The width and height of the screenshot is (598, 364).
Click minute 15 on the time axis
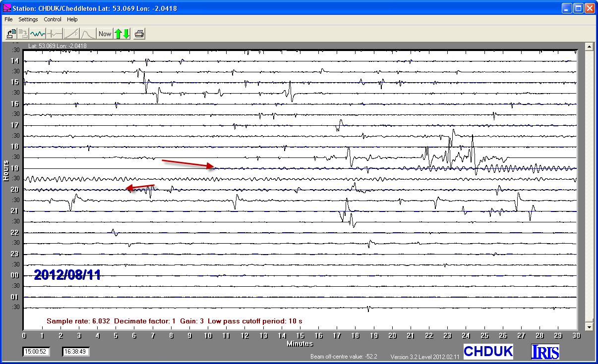pos(300,335)
